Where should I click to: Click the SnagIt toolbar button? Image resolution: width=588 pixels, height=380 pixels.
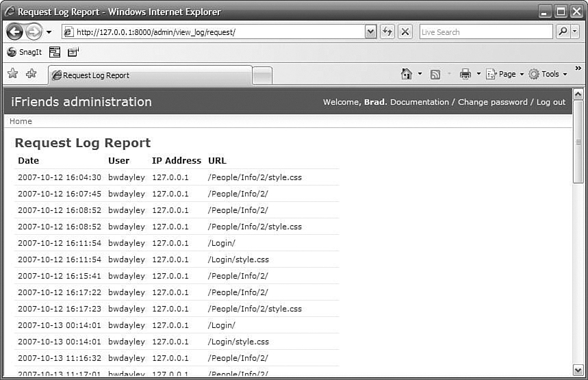point(24,52)
